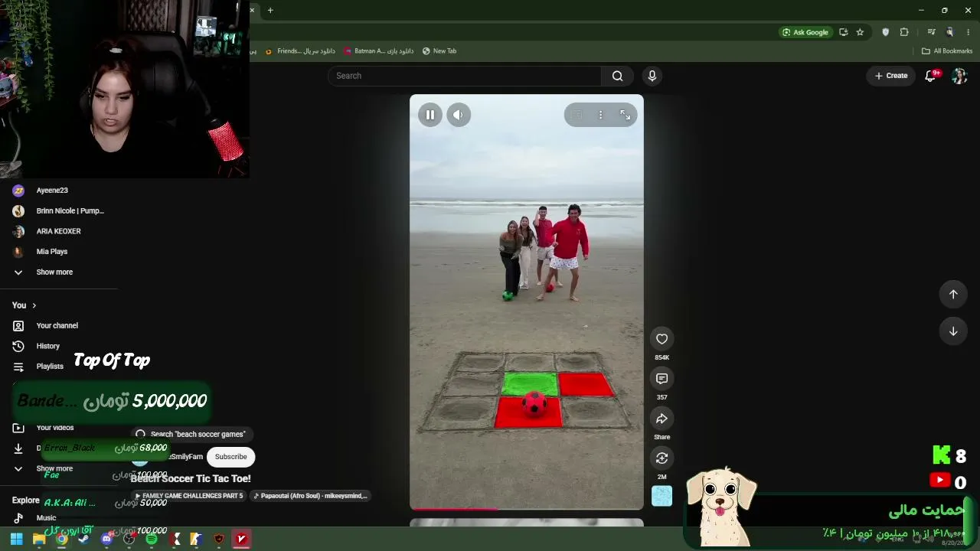980x551 pixels.
Task: Open the Batman A... bookmark
Action: click(379, 51)
